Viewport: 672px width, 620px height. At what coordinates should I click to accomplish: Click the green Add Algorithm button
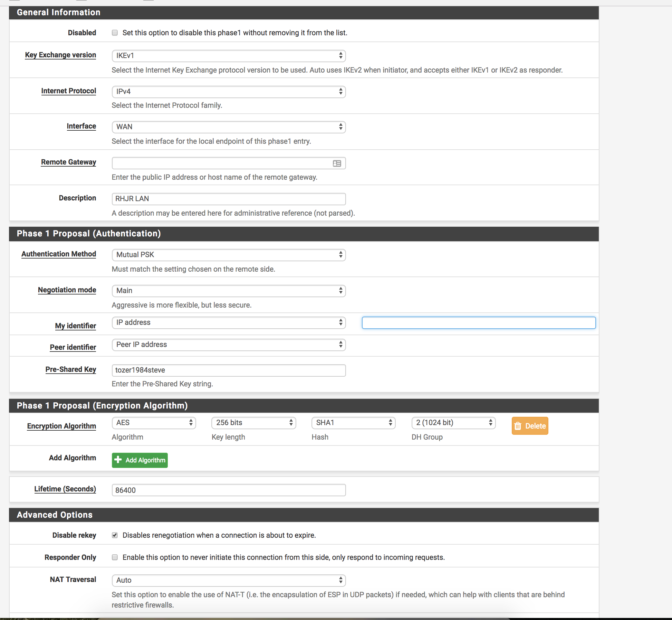click(140, 460)
